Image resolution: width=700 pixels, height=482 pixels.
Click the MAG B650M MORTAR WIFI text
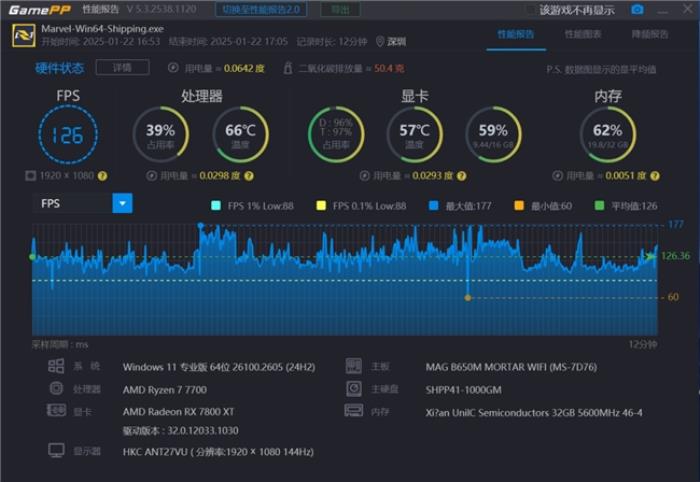[511, 367]
